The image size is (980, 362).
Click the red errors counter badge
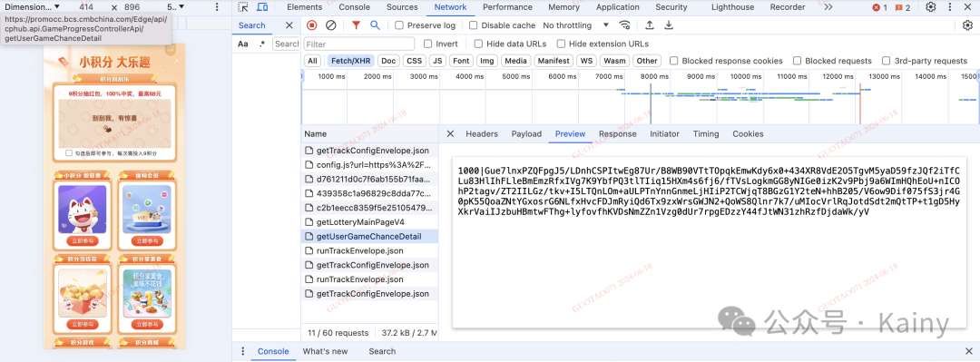(x=880, y=7)
